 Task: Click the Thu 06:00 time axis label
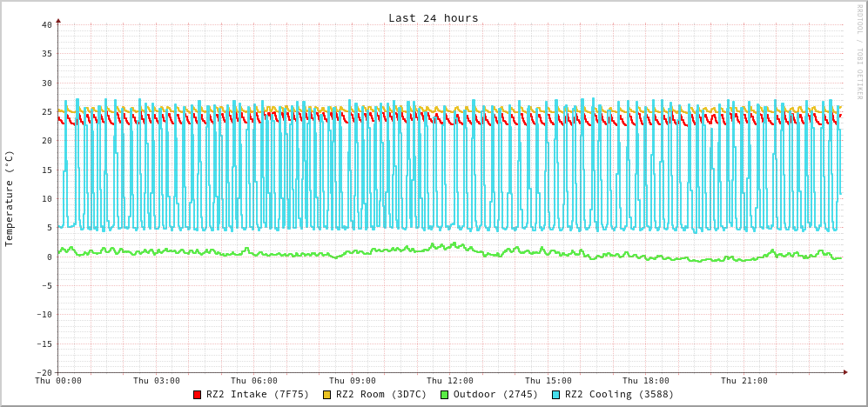tap(254, 381)
